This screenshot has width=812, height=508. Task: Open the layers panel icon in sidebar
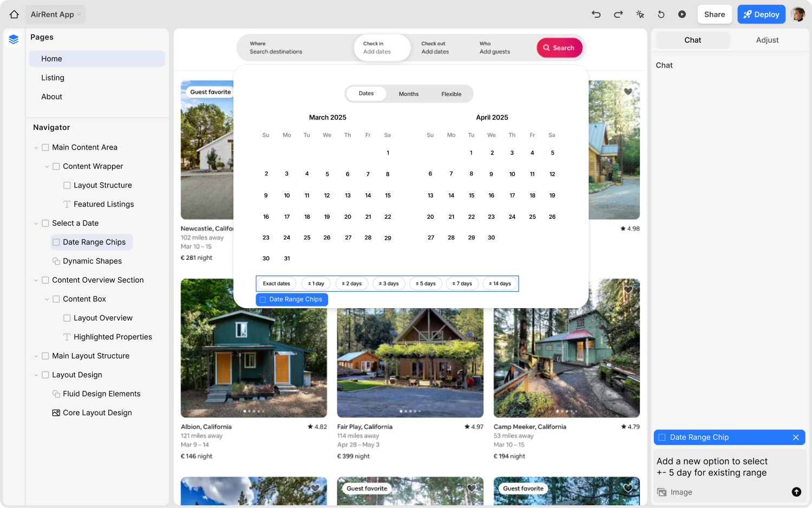point(14,39)
